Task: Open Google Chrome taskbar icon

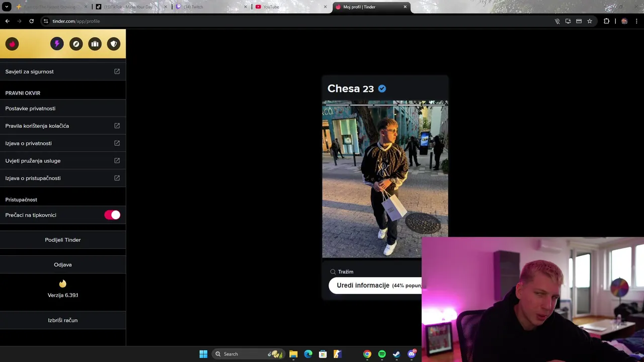Action: pos(367,354)
